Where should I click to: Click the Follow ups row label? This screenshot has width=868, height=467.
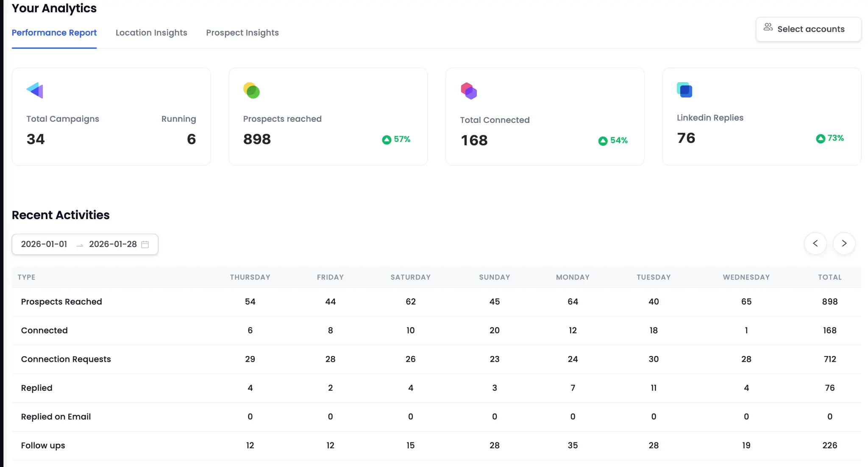[43, 445]
